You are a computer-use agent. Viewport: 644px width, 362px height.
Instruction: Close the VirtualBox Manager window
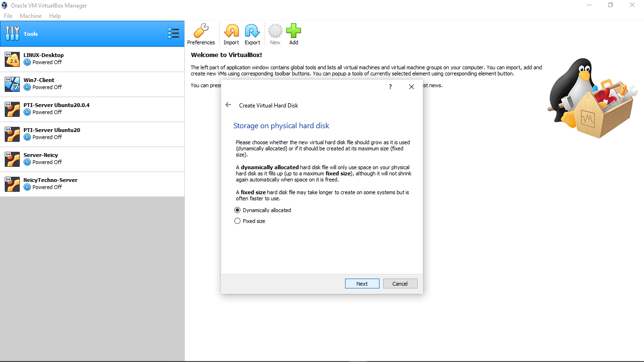pyautogui.click(x=632, y=5)
